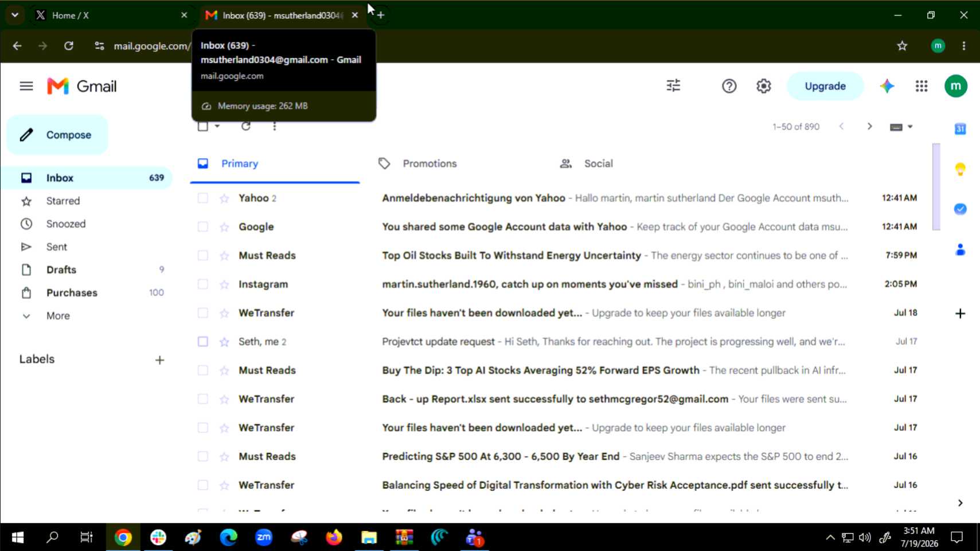The height and width of the screenshot is (551, 980).
Task: Refresh the inbox message list
Action: click(x=246, y=126)
